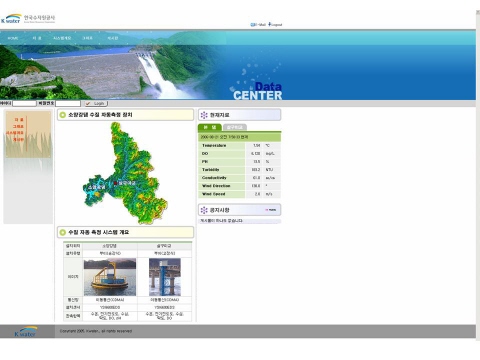Focus the password input field
The height and width of the screenshot is (360, 480).
coord(68,104)
